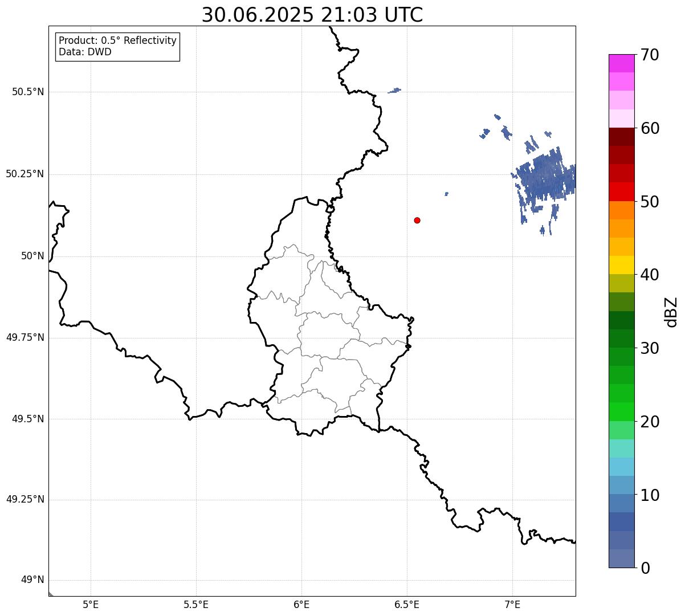Click the 6°E longitude label
The width and height of the screenshot is (685, 616).
(x=301, y=604)
